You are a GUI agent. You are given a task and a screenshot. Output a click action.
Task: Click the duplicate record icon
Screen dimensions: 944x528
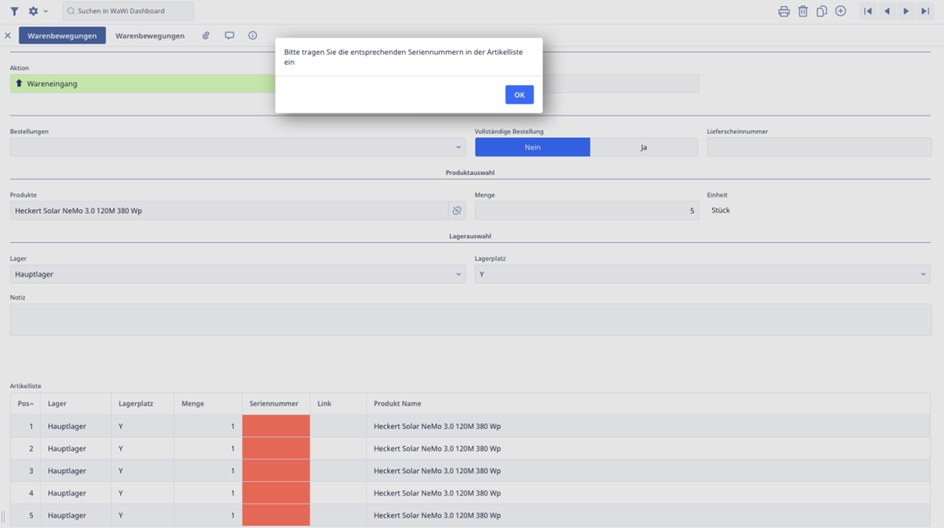(821, 11)
